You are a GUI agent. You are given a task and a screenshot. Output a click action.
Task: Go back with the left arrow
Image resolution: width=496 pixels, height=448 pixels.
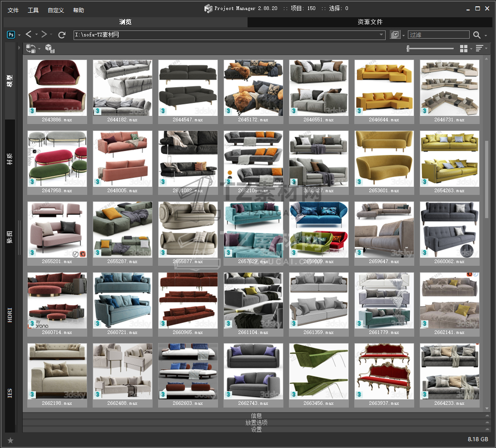(x=29, y=35)
